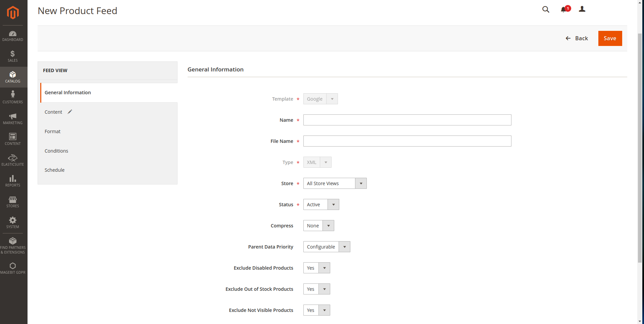Switch to the Conditions section
Screen dimensions: 644x324
(56, 151)
